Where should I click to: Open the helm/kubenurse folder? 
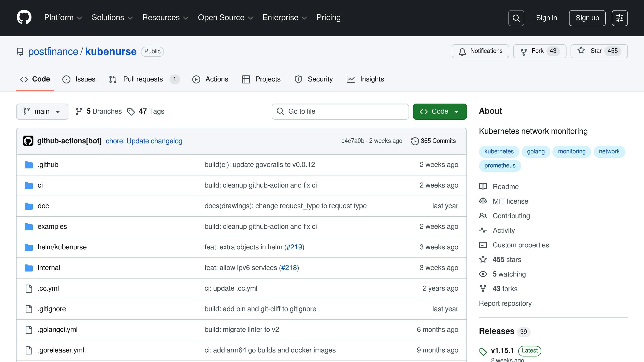click(x=62, y=247)
